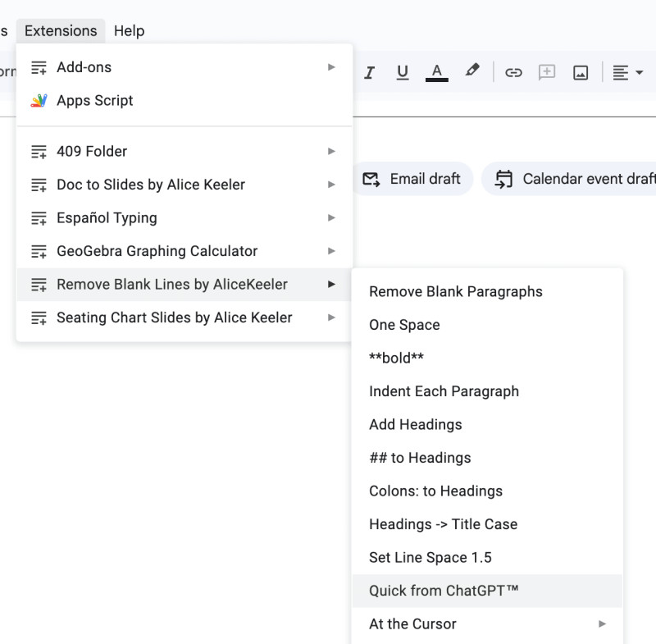Click the Doc to Slides add-on icon
The height and width of the screenshot is (644, 656).
pyautogui.click(x=39, y=185)
